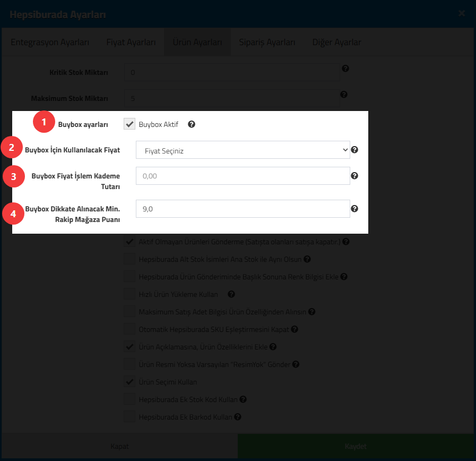Open the Fiyat Seçiniz dropdown
476x461 pixels.
(243, 150)
